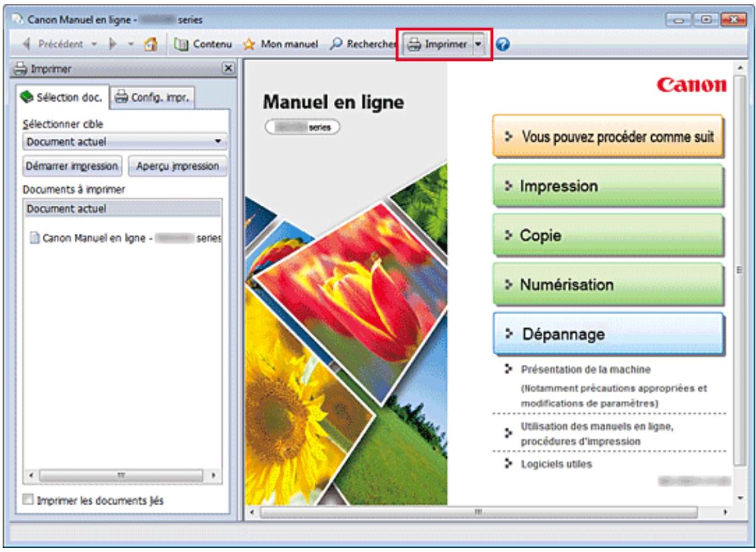Click the document list horizontal scrollbar

[x=122, y=475]
